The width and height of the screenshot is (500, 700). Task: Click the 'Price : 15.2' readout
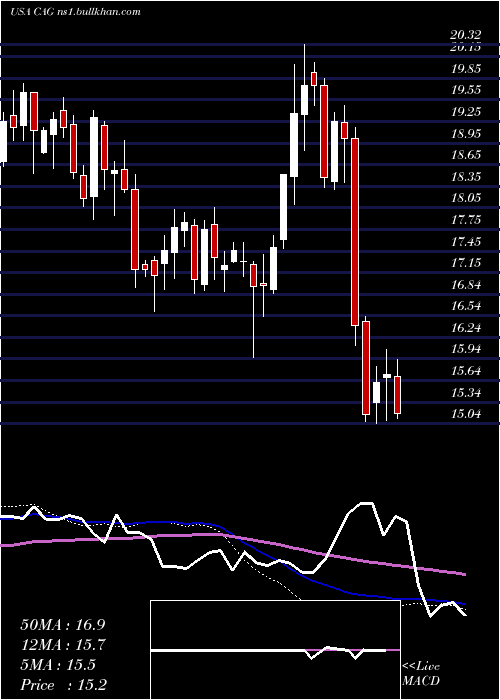click(x=63, y=685)
